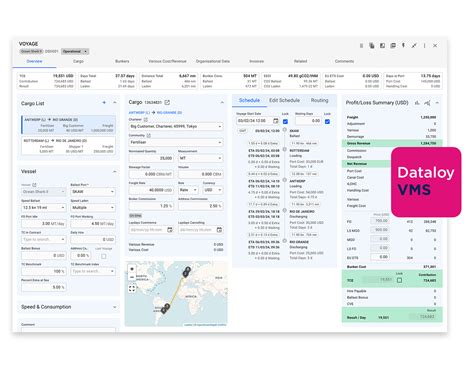Click the pin icon in header

coord(414,46)
